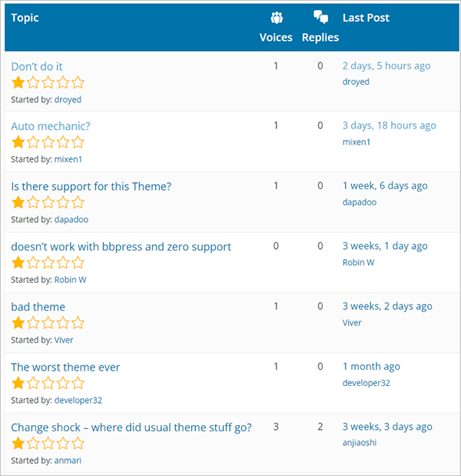
Task: Click the Voices people icon in header
Action: 277,18
